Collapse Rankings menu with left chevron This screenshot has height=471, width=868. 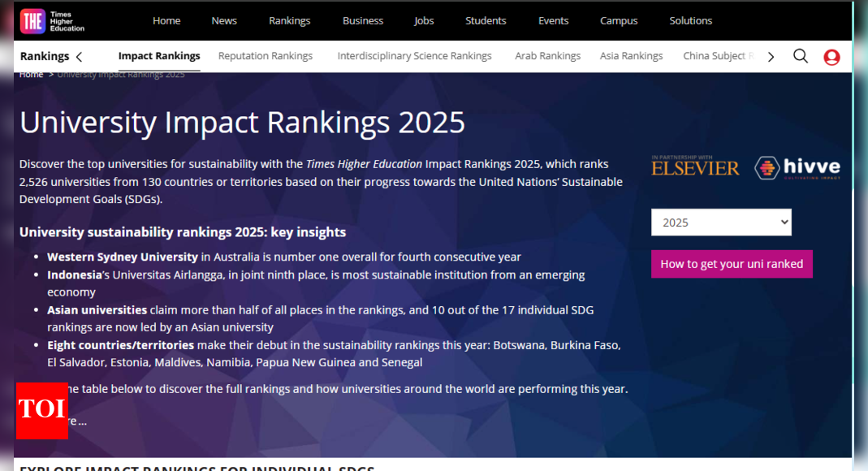[79, 57]
